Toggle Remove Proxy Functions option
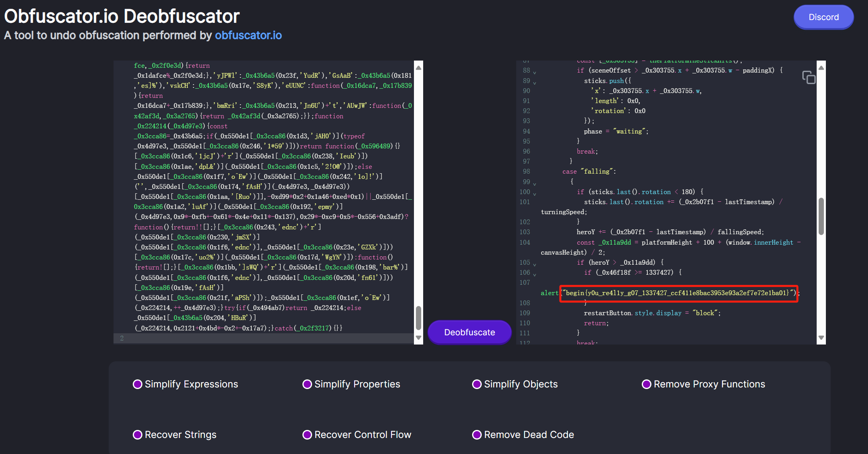The image size is (868, 454). pyautogui.click(x=647, y=384)
